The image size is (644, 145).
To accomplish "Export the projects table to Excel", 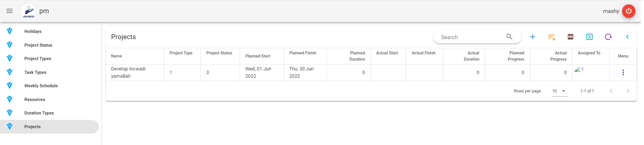I will pos(589,37).
